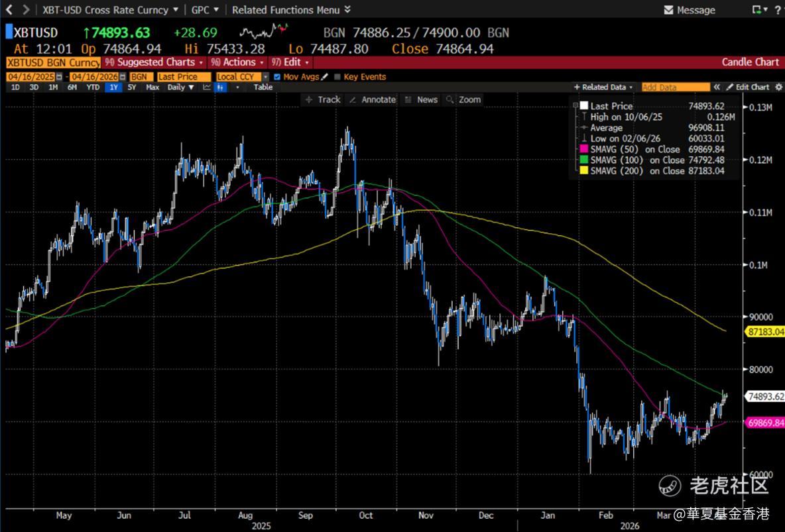Select the 1Y time range

(113, 87)
